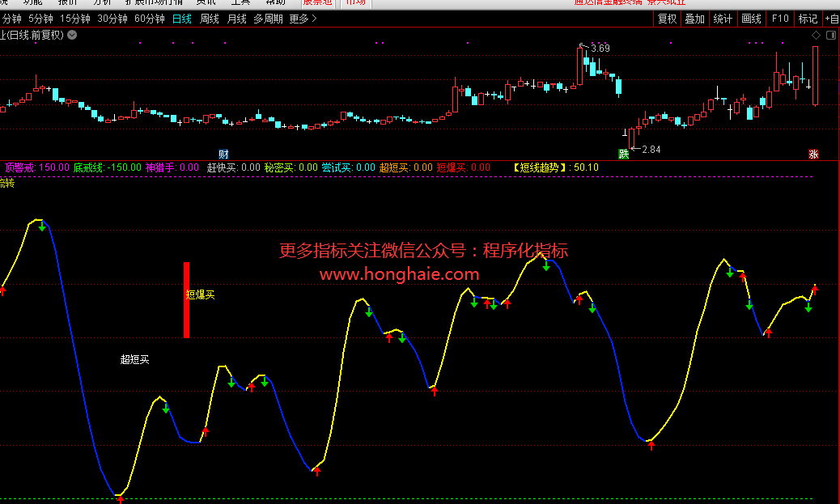840x504 pixels.
Task: Switch to the 5分钟 period tab
Action: [x=40, y=19]
